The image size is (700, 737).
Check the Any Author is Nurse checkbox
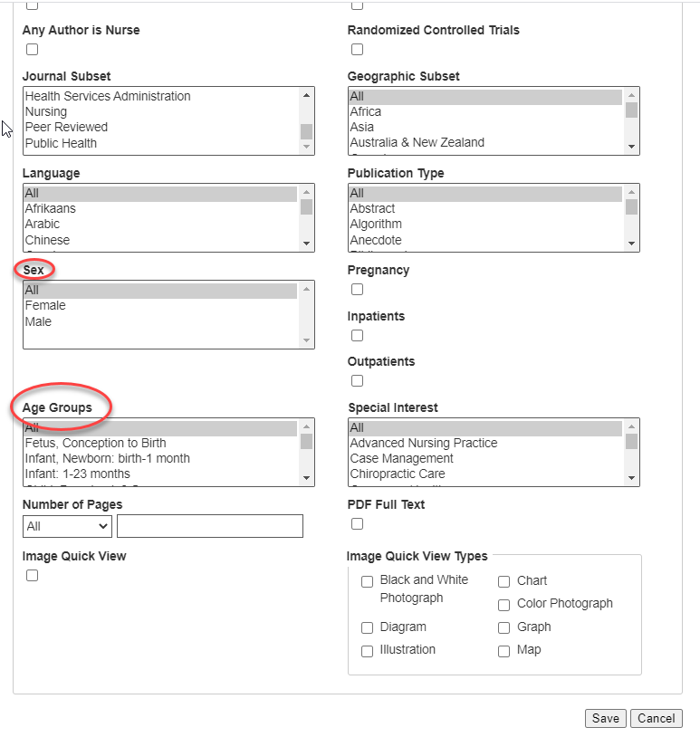pyautogui.click(x=33, y=50)
